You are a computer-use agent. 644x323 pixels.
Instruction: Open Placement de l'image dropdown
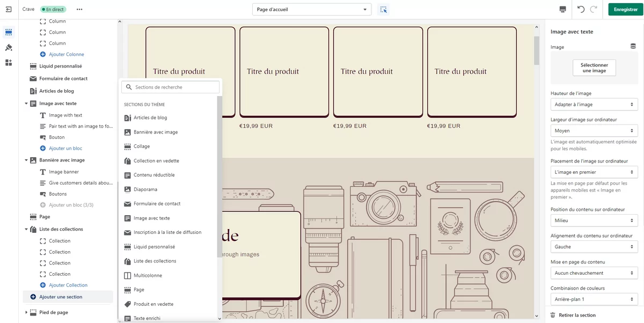pyautogui.click(x=594, y=172)
